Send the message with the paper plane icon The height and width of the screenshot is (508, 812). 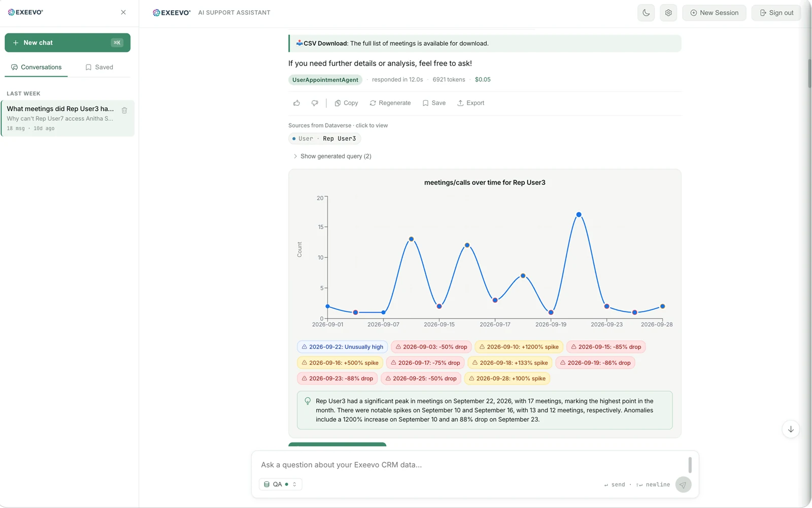click(x=683, y=485)
